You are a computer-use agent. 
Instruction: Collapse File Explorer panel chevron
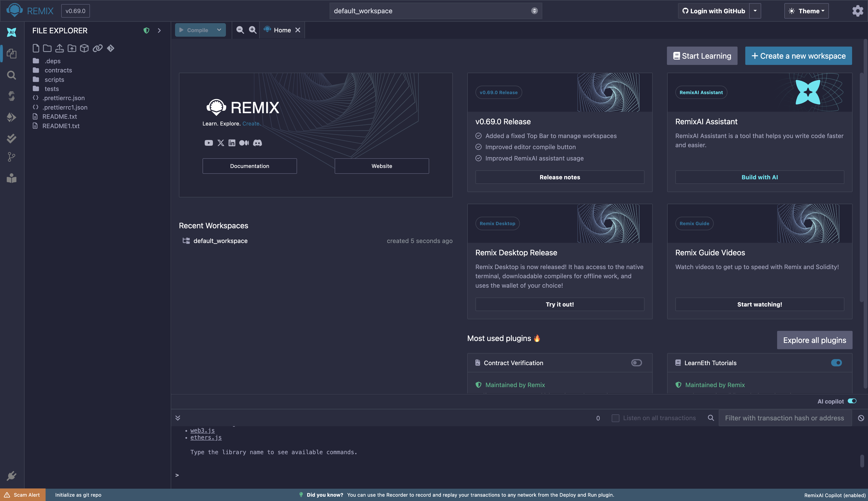click(x=159, y=31)
